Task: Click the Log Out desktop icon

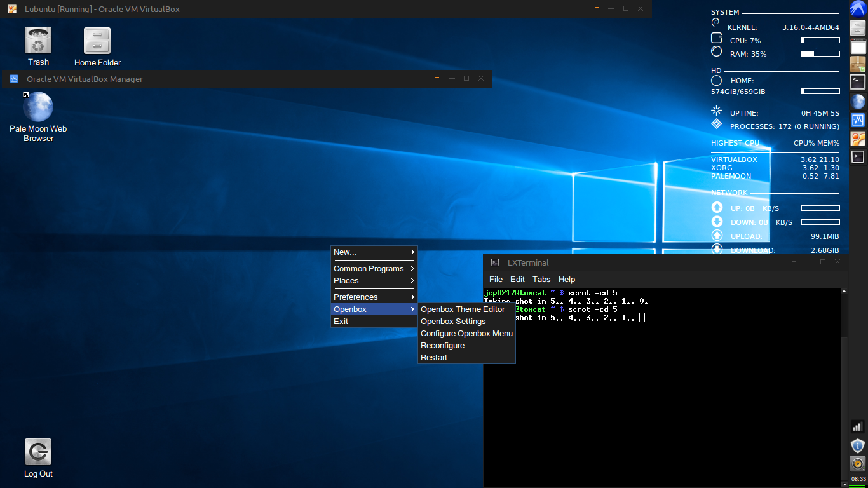Action: tap(38, 457)
